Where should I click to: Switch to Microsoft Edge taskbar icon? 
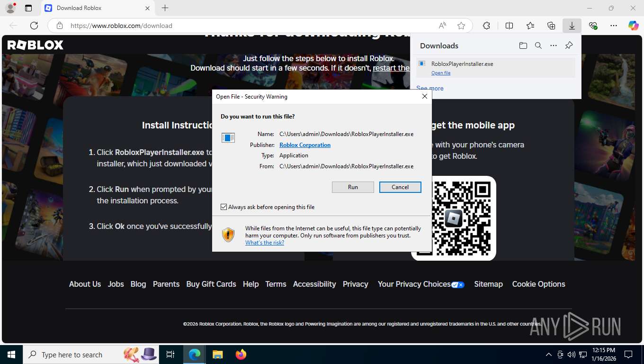point(195,355)
